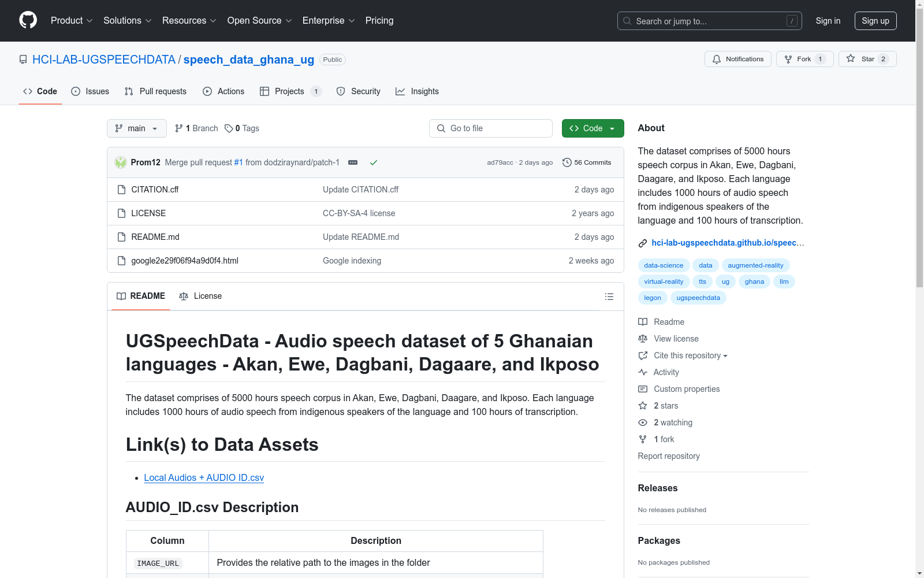Open Local Audios + AUDIO ID.csv link
924x578 pixels.
(x=204, y=477)
